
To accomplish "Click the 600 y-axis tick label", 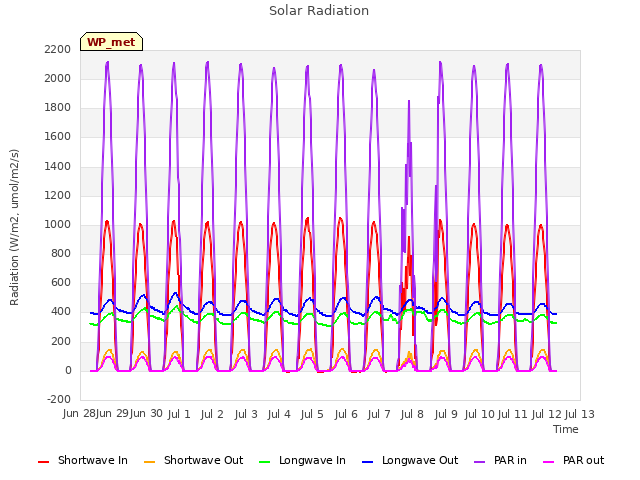I will [61, 283].
